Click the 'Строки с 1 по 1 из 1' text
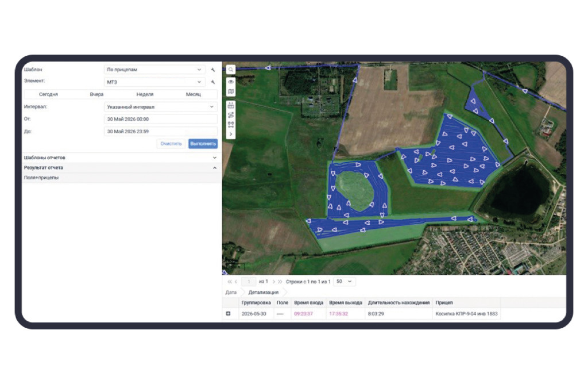 pos(308,282)
